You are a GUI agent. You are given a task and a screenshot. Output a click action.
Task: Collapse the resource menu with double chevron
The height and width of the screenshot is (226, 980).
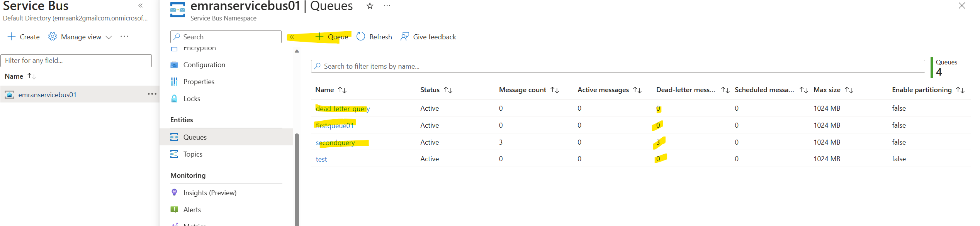(292, 37)
